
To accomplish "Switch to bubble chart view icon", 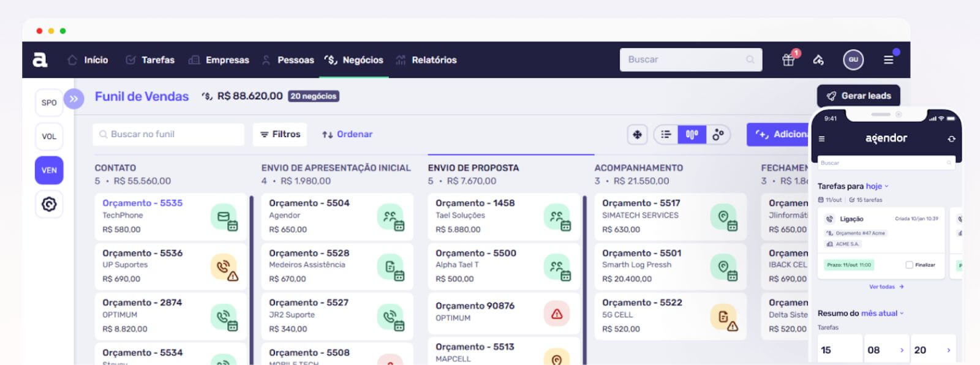I will tap(718, 134).
